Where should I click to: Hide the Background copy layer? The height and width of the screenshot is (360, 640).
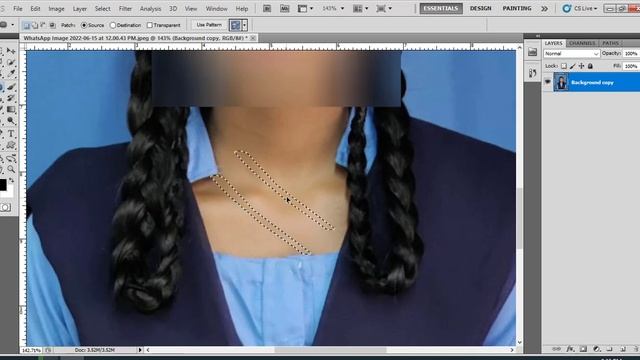(x=547, y=82)
